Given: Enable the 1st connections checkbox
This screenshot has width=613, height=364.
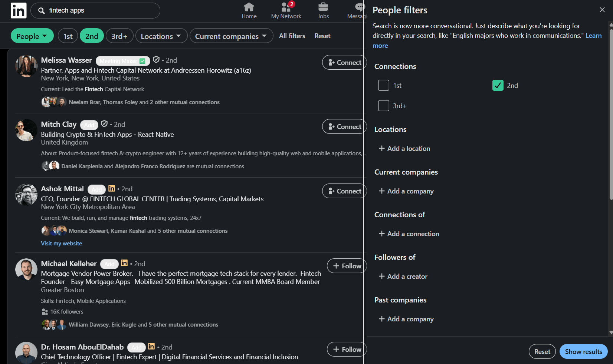Looking at the screenshot, I should (x=383, y=85).
